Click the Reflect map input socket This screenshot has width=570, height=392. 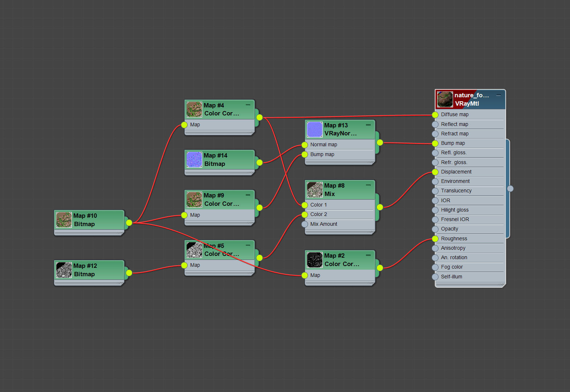435,124
